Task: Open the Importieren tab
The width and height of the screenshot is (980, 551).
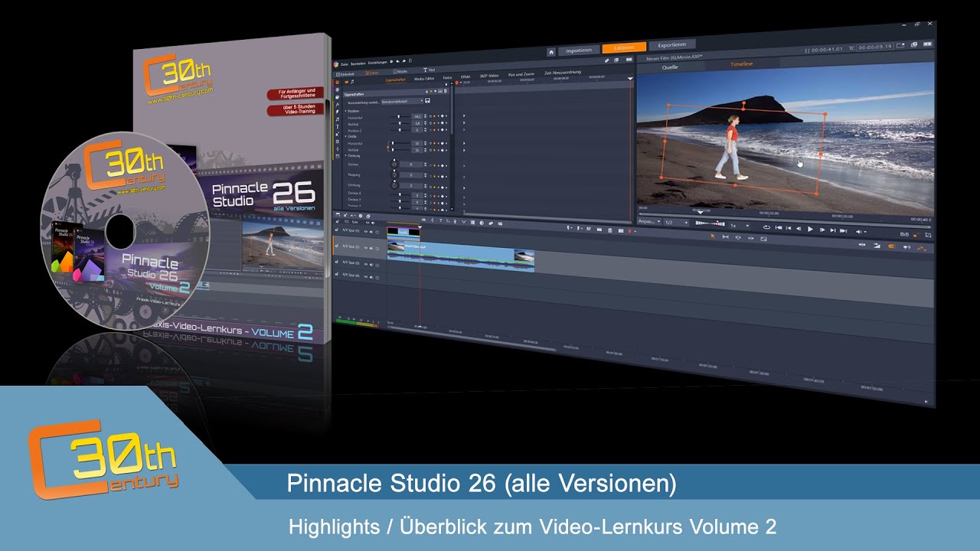Action: (579, 51)
